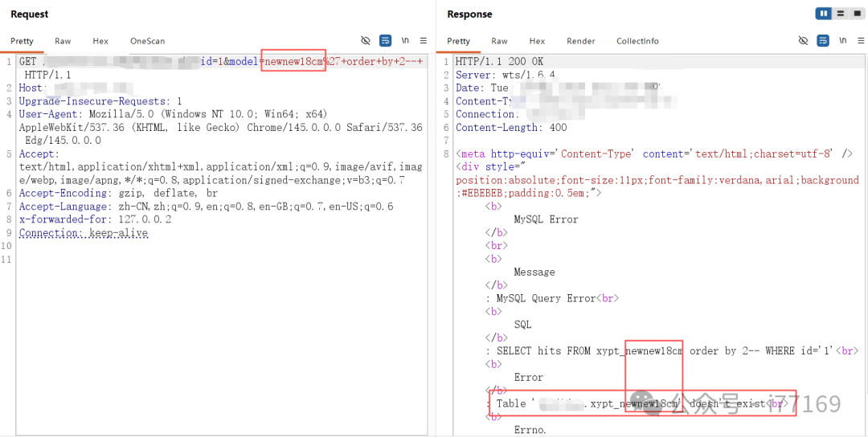Viewport: 868px width, 438px height.
Task: Switch to the Raw tab in Response panel
Action: tap(499, 41)
